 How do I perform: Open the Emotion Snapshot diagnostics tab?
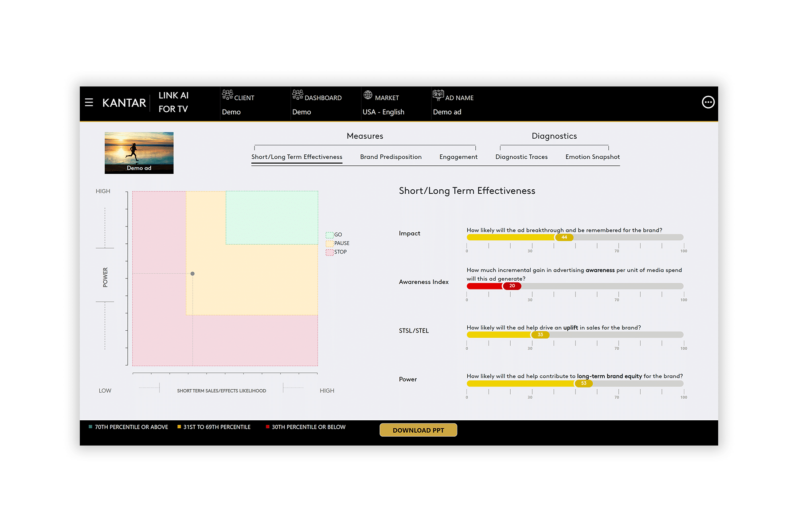pyautogui.click(x=592, y=156)
